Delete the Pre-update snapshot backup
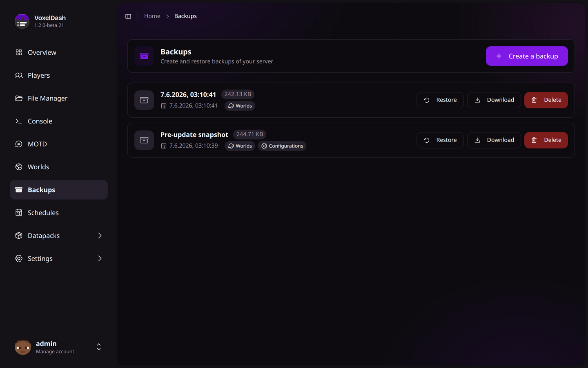 546,140
